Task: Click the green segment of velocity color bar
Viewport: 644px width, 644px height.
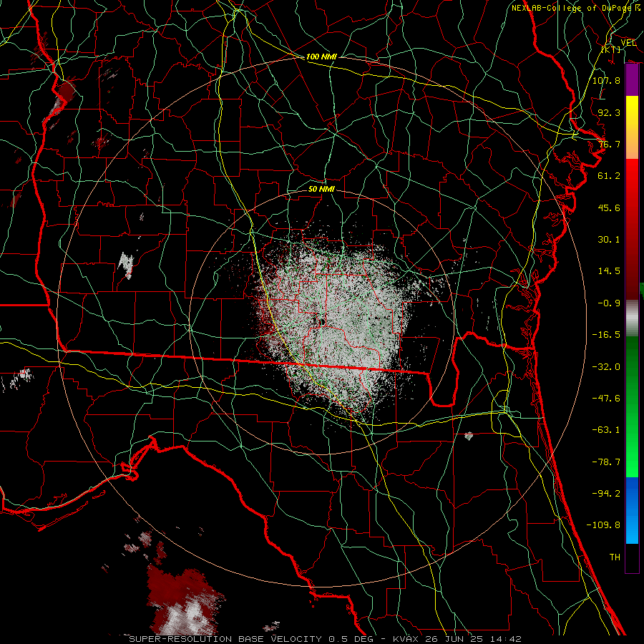Action: pyautogui.click(x=632, y=406)
